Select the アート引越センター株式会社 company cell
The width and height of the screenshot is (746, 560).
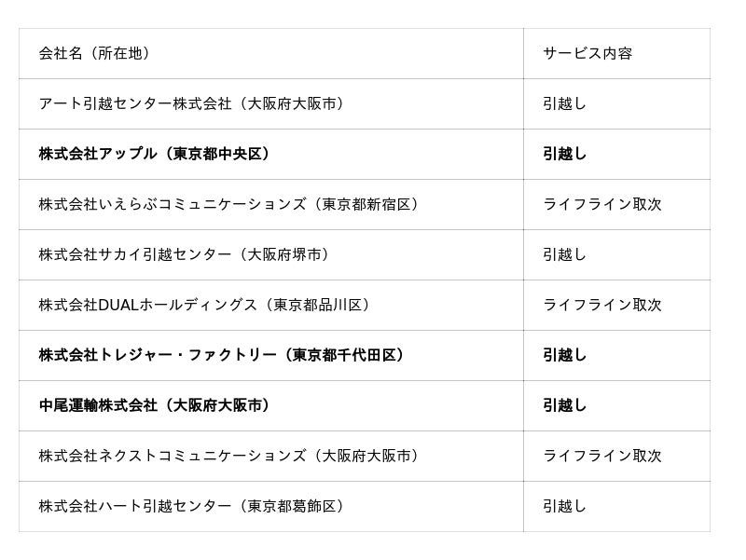pos(191,104)
